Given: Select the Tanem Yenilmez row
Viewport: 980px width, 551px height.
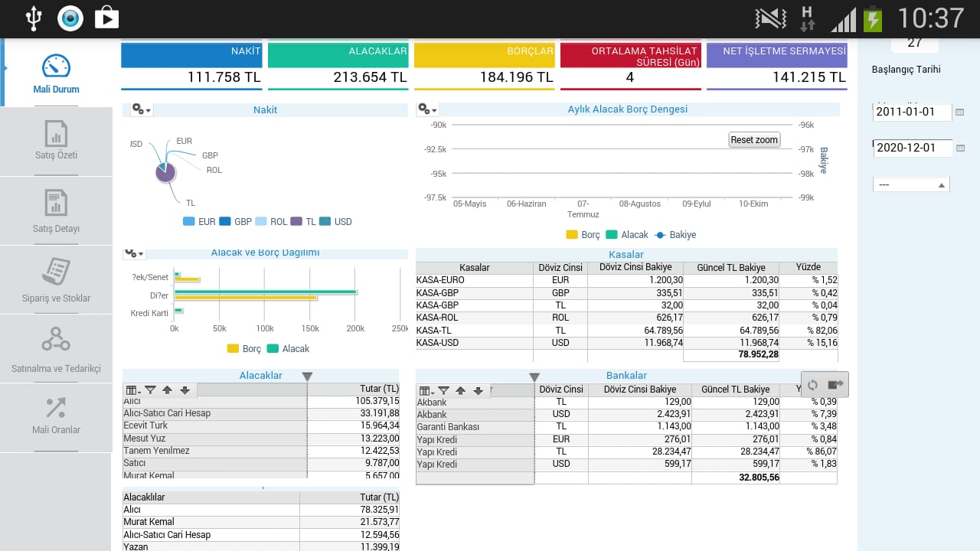Looking at the screenshot, I should click(261, 452).
